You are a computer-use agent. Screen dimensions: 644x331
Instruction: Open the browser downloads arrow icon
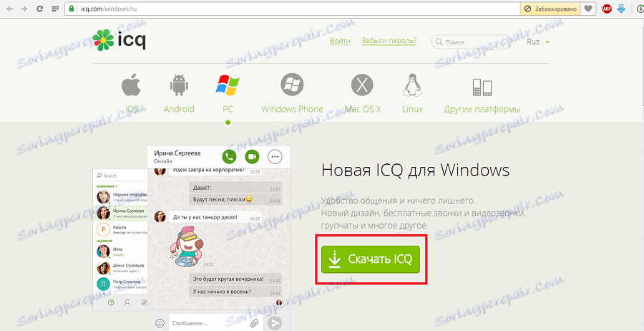point(621,9)
